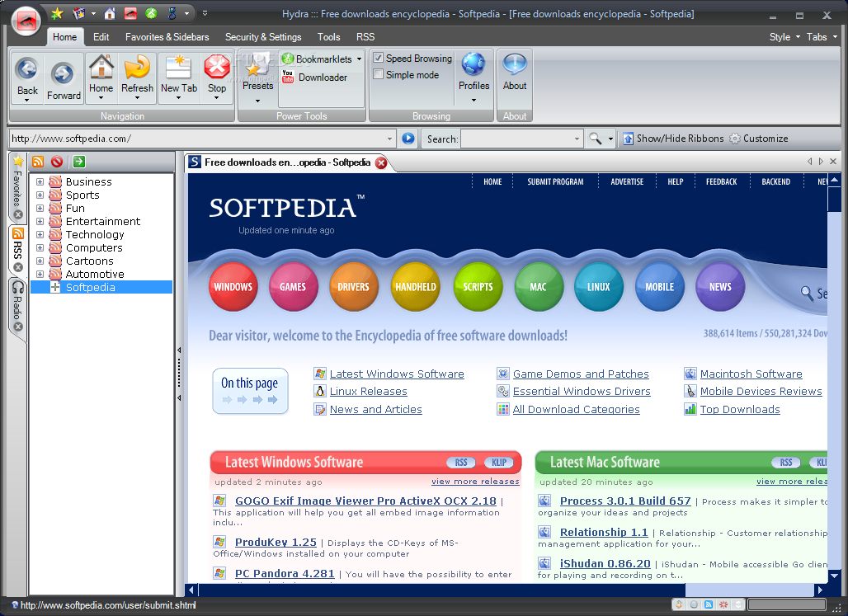Launch the YouTube Downloader
The image size is (848, 616).
[x=315, y=78]
